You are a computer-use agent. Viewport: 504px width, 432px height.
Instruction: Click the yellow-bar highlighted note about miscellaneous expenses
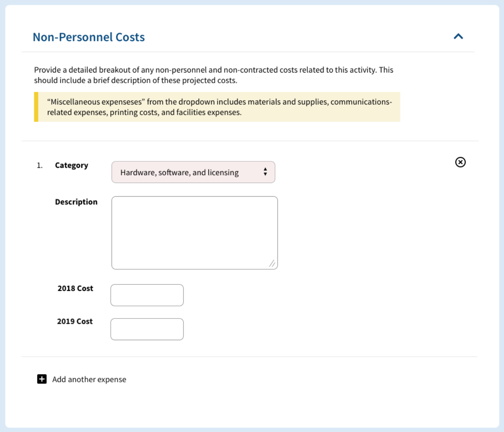pos(217,107)
